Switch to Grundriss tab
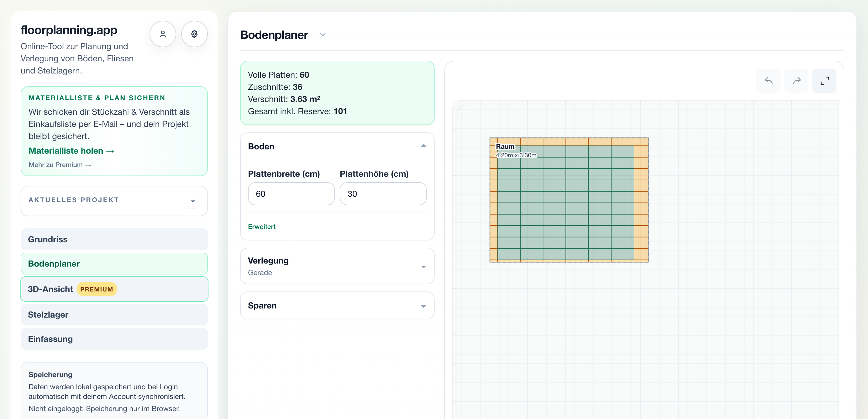Screen dimensions: 868x419 (x=114, y=239)
